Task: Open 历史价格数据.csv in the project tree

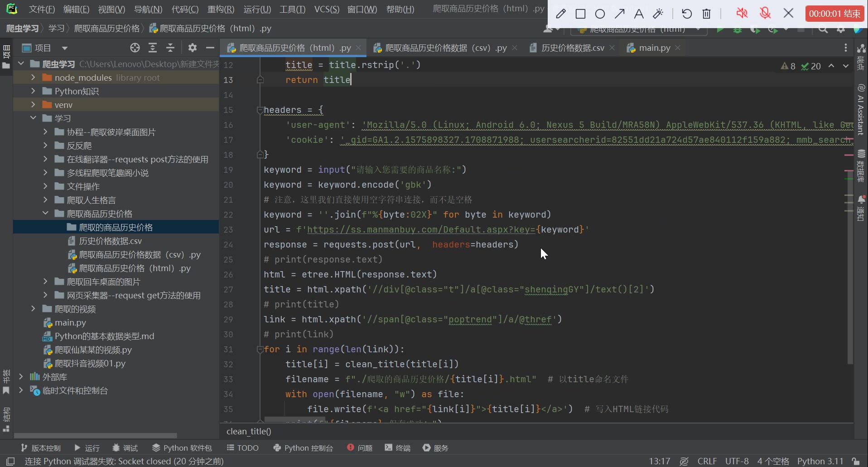Action: tap(110, 241)
